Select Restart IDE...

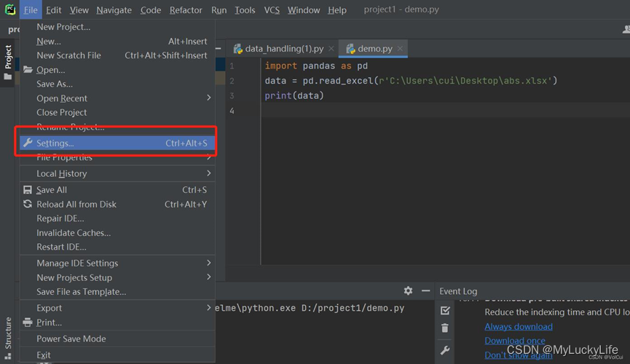point(117,247)
